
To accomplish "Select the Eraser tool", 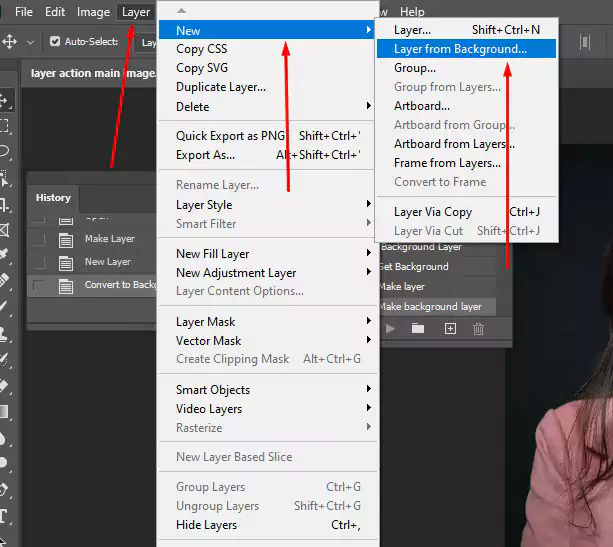I will coord(4,385).
